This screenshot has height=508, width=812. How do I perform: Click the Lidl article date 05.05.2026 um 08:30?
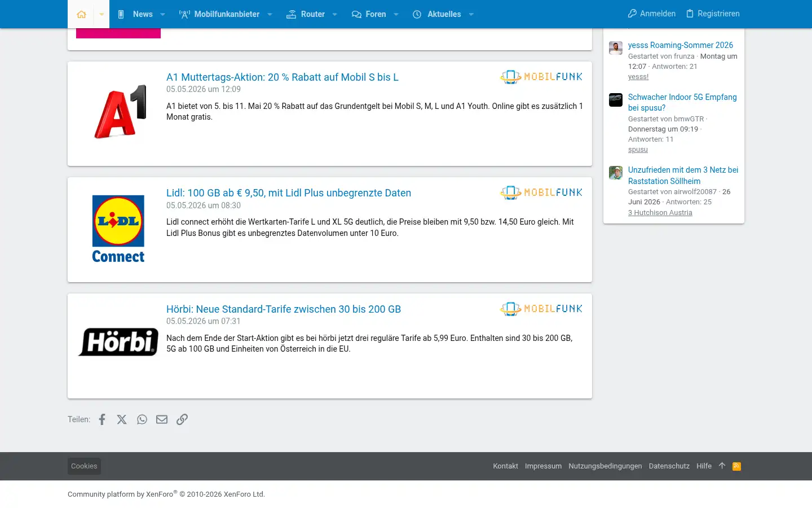click(x=204, y=205)
